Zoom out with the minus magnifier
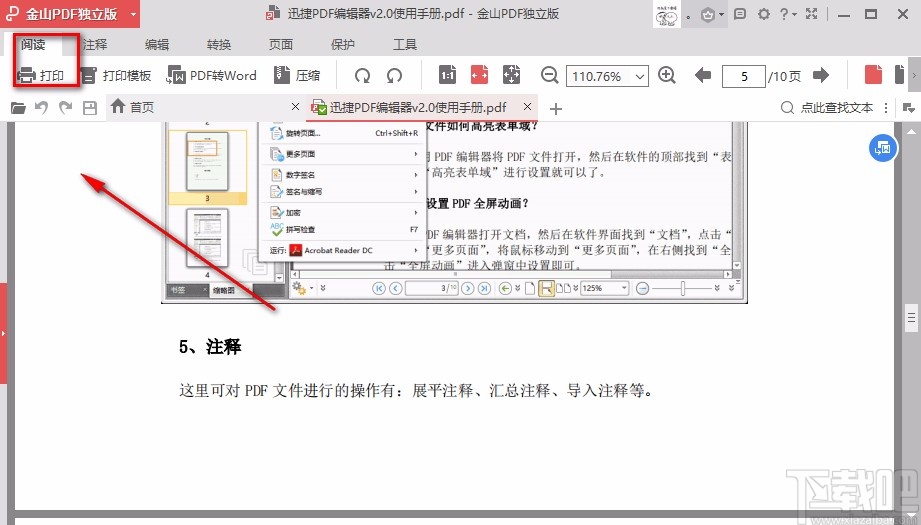 click(549, 75)
